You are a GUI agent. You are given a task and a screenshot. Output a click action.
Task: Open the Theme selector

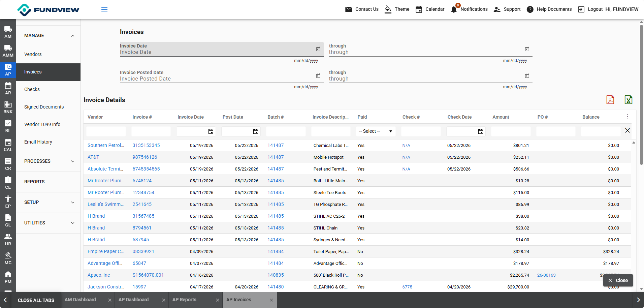(397, 9)
